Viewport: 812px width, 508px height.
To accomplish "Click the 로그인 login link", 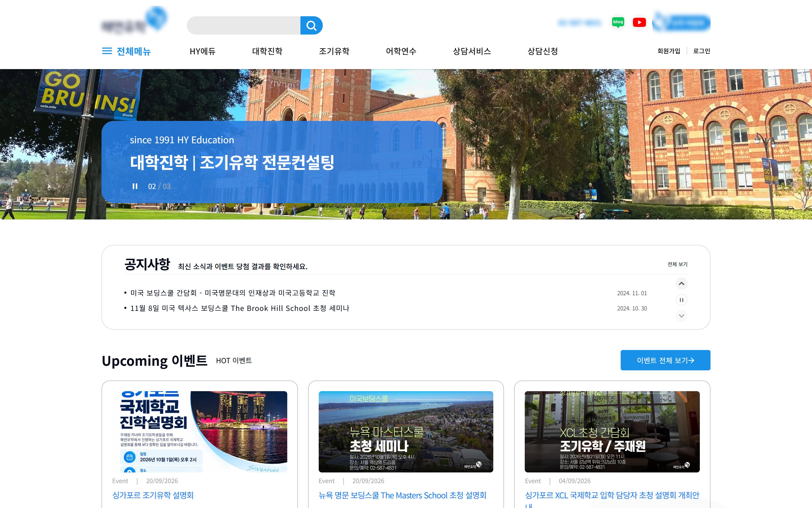I will coord(702,51).
